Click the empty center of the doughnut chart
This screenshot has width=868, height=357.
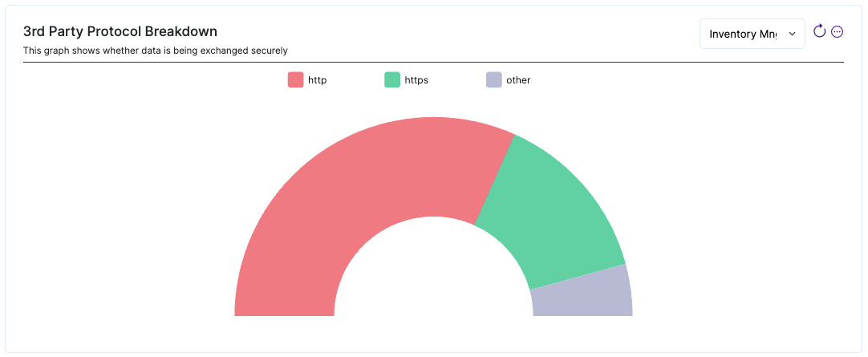[433, 277]
